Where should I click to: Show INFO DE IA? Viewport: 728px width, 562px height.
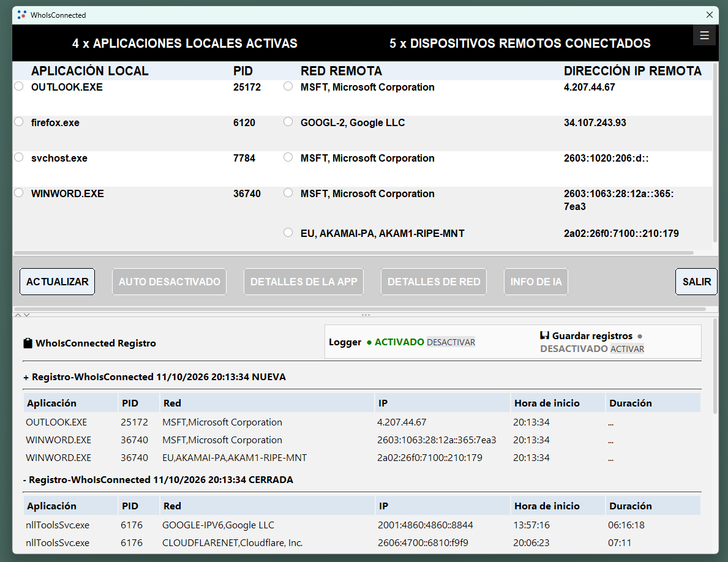[x=536, y=282]
